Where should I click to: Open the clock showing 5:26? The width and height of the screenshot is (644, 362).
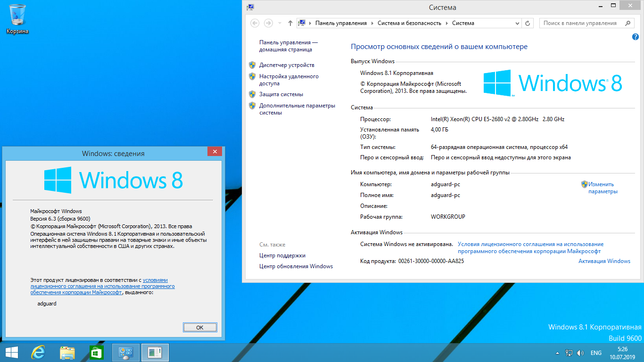point(622,353)
